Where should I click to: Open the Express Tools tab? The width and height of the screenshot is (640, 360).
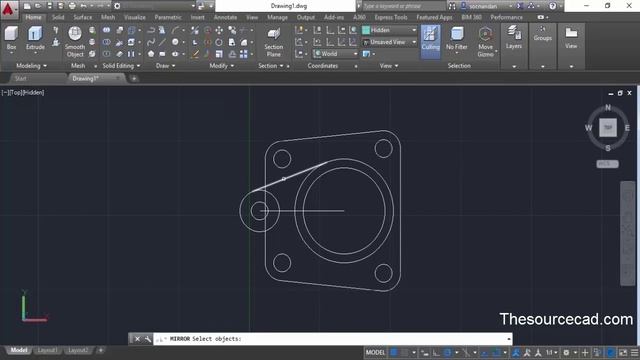coord(391,17)
